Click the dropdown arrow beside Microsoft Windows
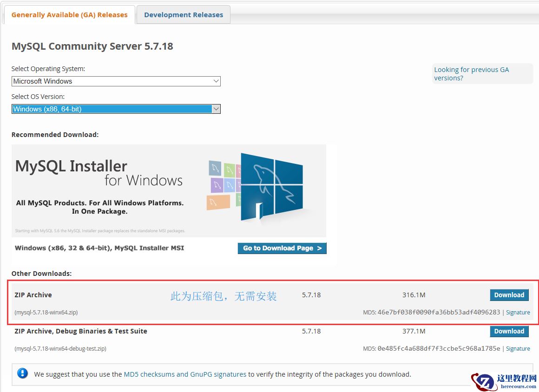 [217, 81]
